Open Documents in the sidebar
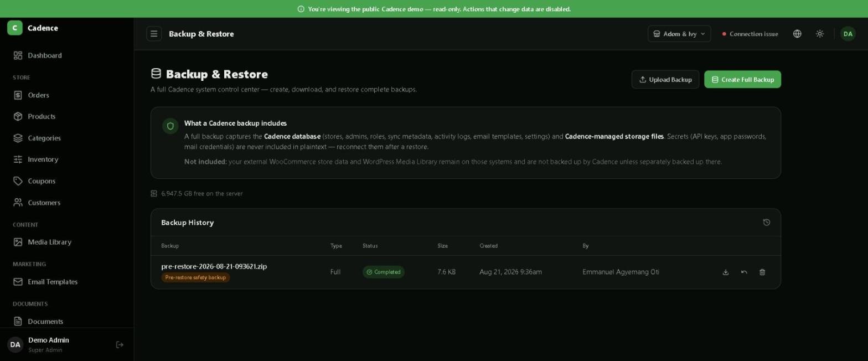Viewport: 868px width, 361px height. (x=66, y=321)
